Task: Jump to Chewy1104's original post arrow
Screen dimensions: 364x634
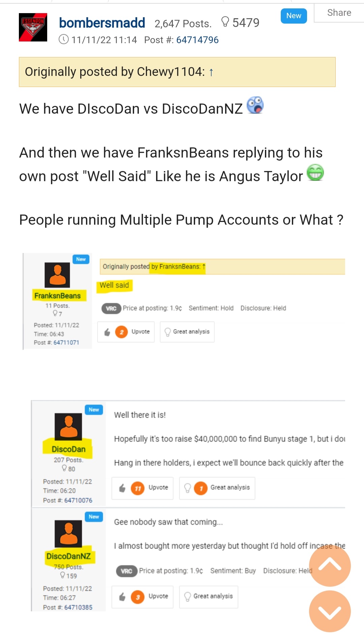Action: pyautogui.click(x=211, y=72)
